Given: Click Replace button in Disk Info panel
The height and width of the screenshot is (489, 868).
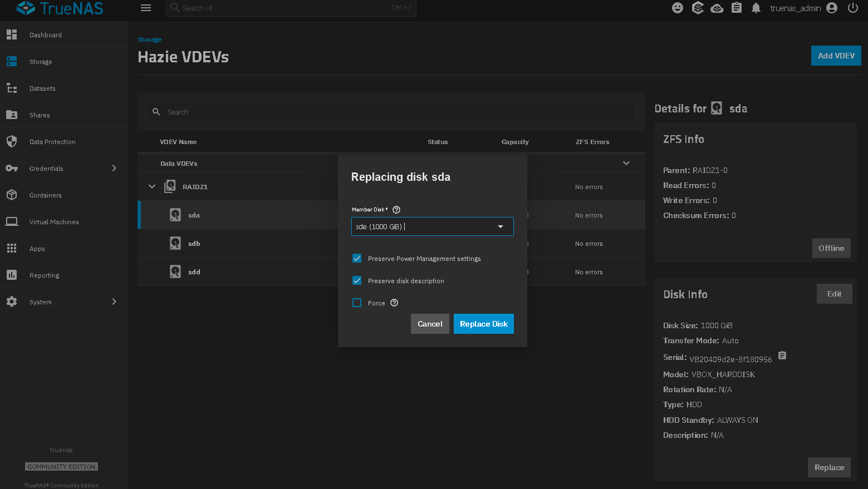Looking at the screenshot, I should [829, 467].
